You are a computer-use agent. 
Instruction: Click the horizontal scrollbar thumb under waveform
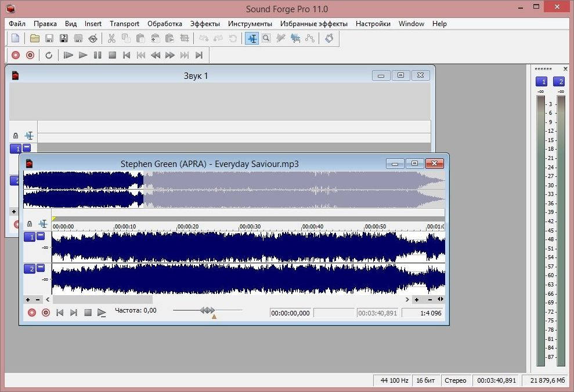(103, 299)
